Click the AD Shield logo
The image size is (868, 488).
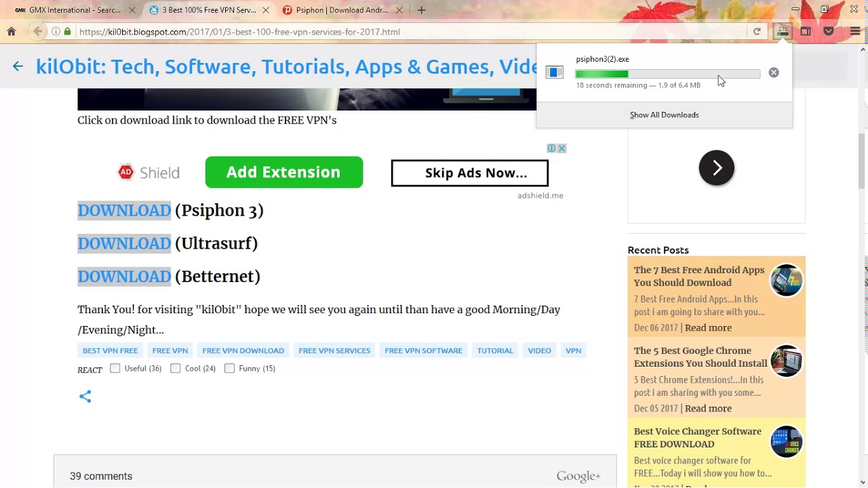click(x=149, y=172)
